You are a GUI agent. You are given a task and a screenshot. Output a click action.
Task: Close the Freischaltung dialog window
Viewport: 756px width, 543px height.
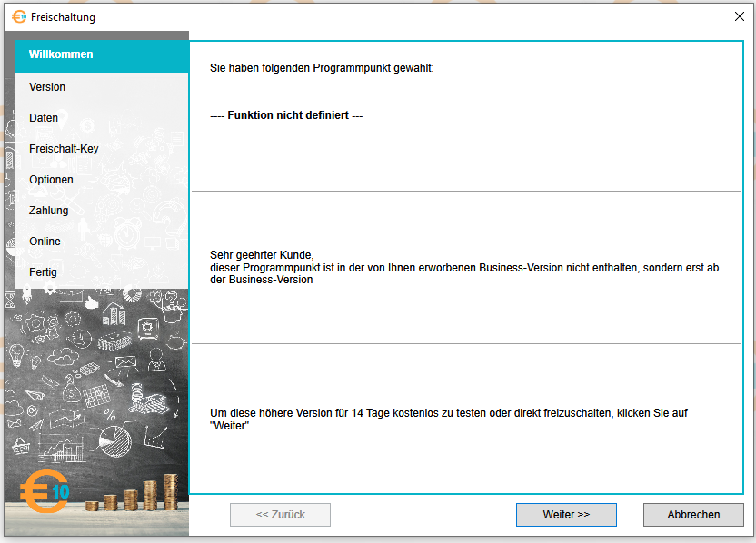pyautogui.click(x=739, y=16)
